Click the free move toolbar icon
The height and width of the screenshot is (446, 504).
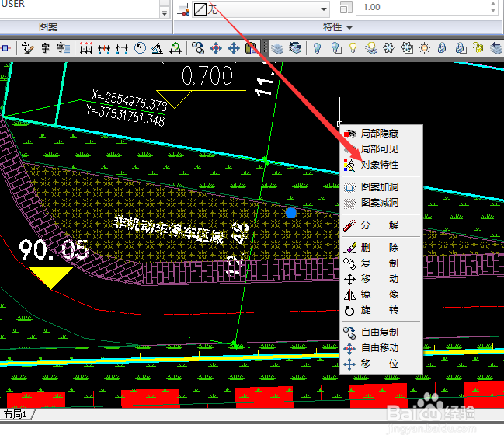pos(216,48)
